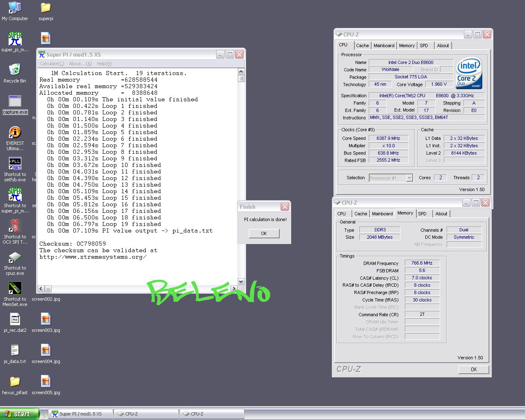
Task: Click the Command Rate 2T value
Action: click(x=422, y=314)
